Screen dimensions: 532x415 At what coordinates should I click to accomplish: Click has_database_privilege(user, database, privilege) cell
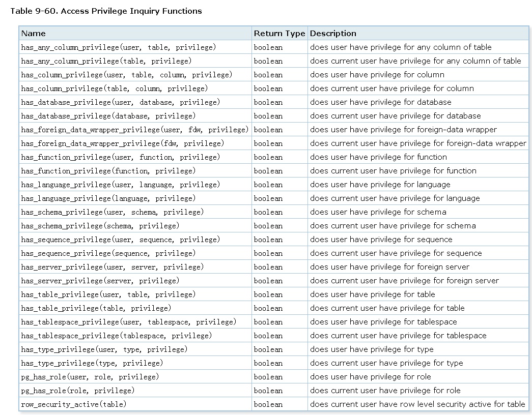(x=121, y=102)
